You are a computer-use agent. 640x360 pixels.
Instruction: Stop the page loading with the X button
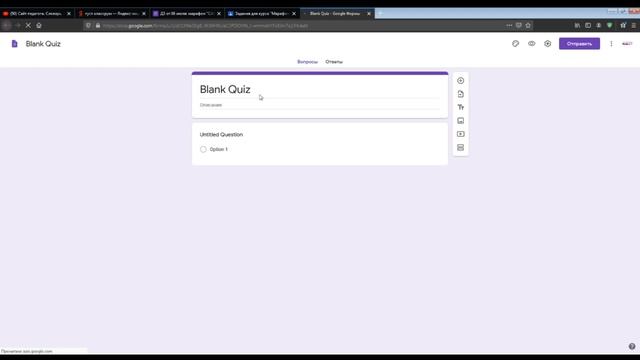pos(28,25)
